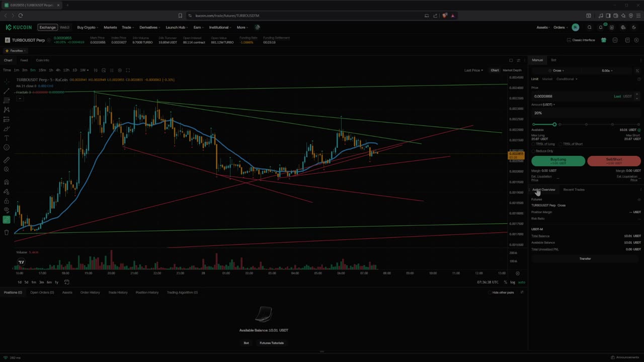Select the pattern drawing tool

point(7,110)
